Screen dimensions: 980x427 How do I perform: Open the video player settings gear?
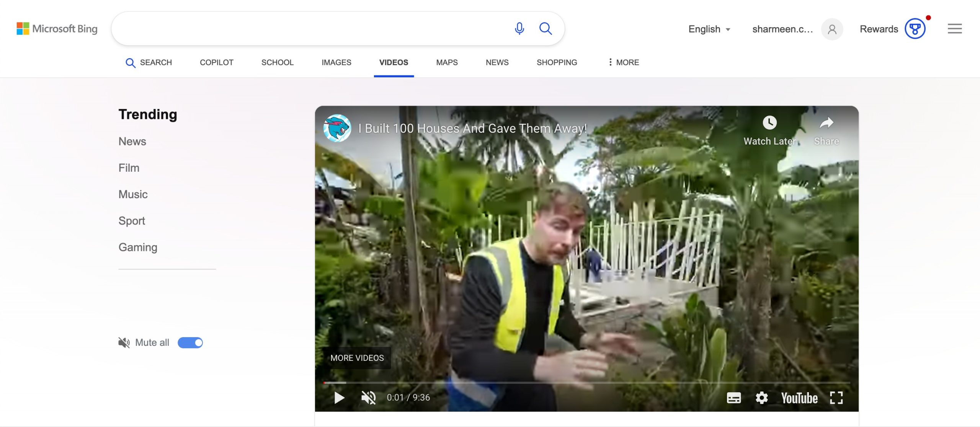point(761,398)
